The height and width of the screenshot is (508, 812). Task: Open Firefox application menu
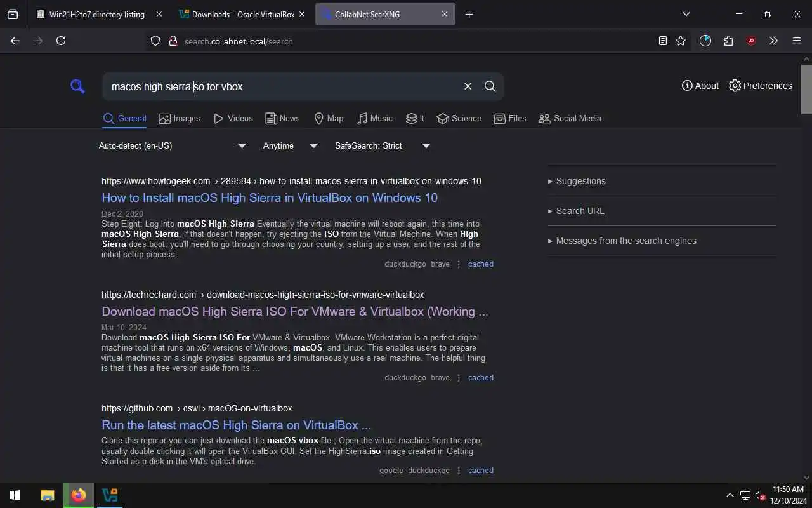[x=797, y=41]
